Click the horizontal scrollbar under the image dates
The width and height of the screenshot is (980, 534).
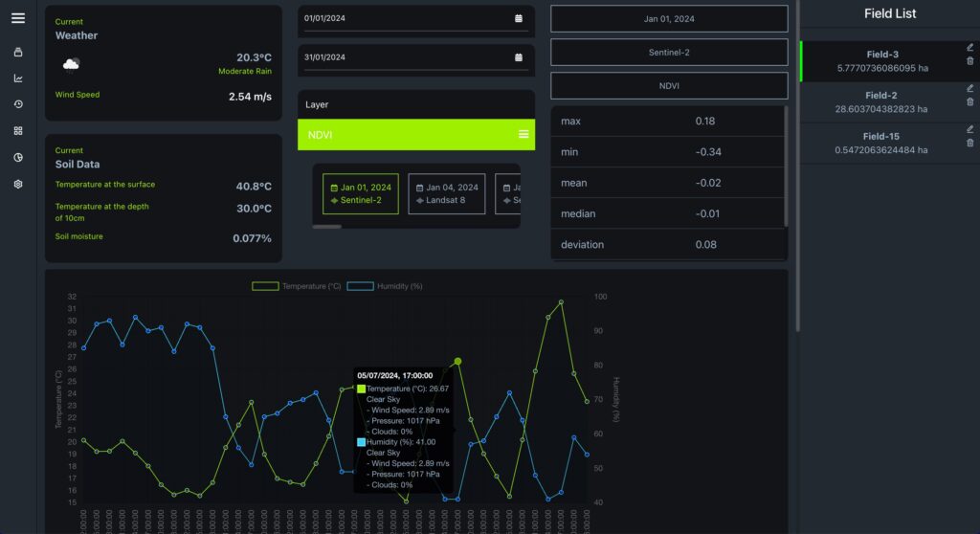(x=327, y=227)
